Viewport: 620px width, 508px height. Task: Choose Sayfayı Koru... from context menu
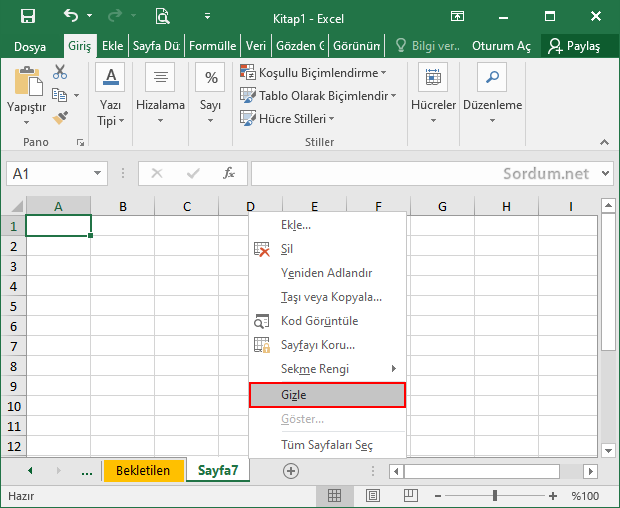click(x=327, y=345)
